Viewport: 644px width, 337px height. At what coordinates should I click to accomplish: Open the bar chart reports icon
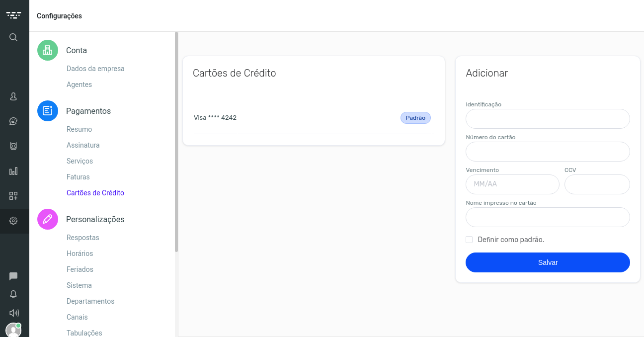click(x=13, y=171)
